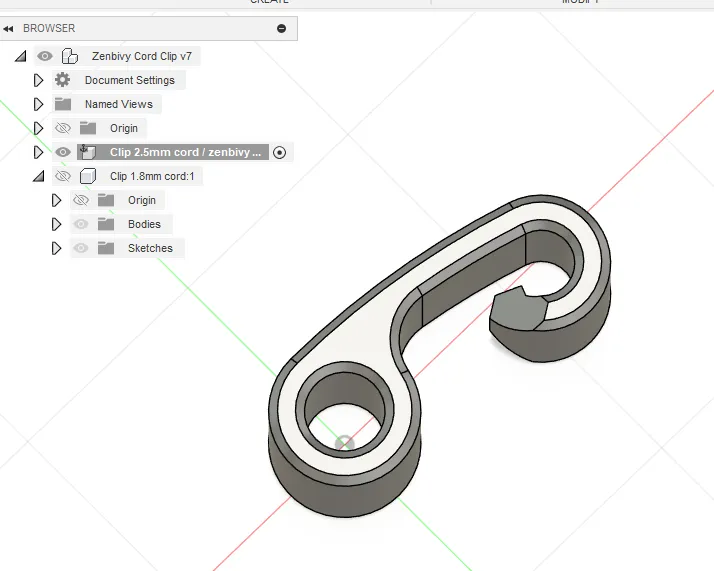Toggle the activate radio for Clip 2.5mm cord
This screenshot has width=714, height=571.
coord(280,153)
